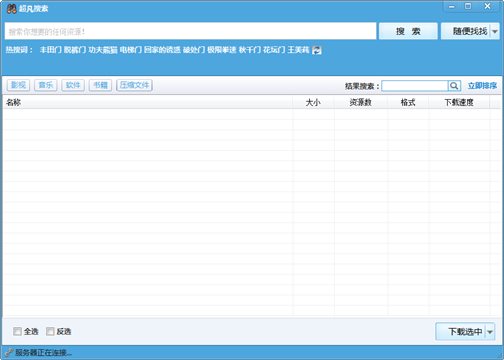Image resolution: width=504 pixels, height=360 pixels.
Task: Click the app logo in title bar
Action: (x=12, y=8)
